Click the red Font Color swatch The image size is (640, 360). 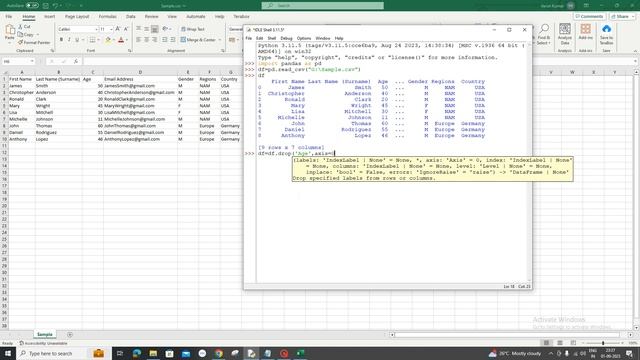[x=121, y=40]
